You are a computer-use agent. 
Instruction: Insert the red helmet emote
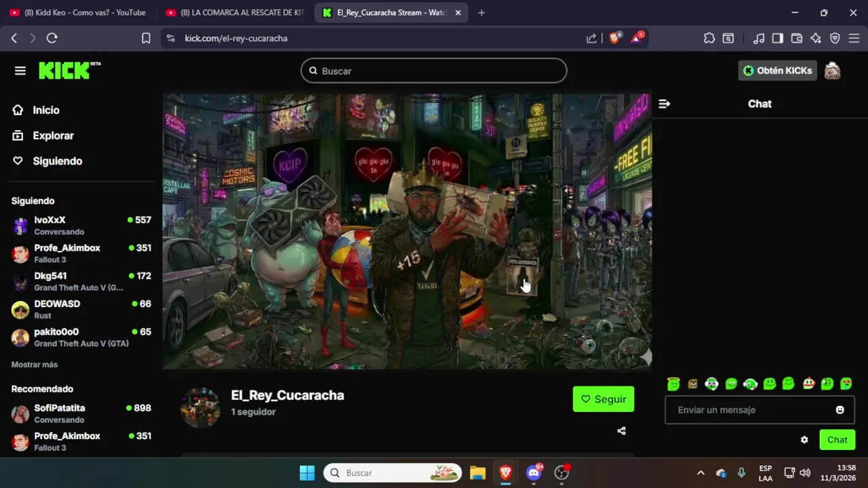[808, 384]
